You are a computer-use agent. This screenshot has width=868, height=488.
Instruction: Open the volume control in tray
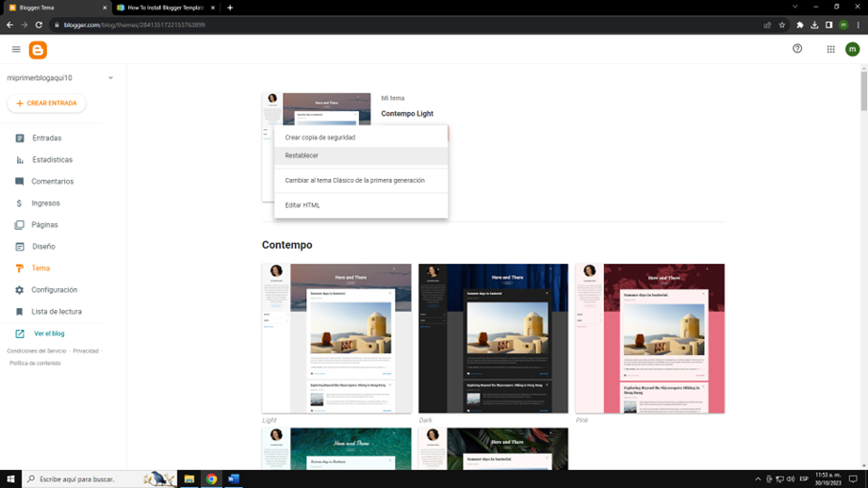(x=791, y=480)
